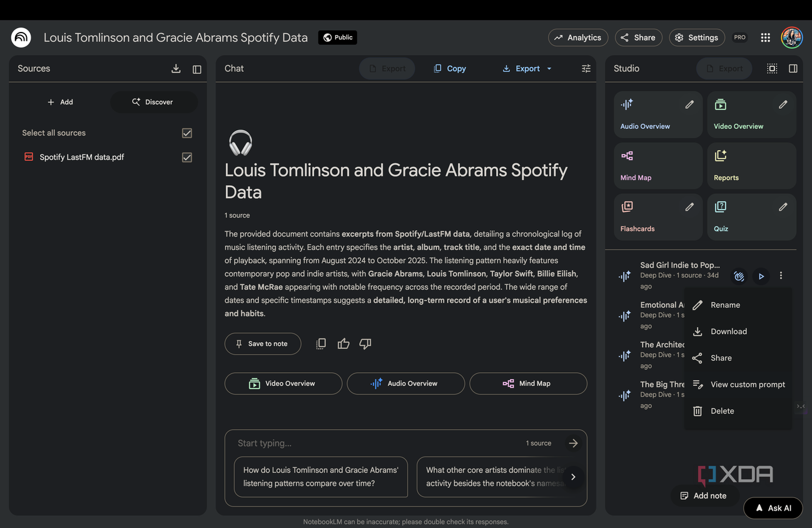Collapse the Sources panel

(x=197, y=69)
